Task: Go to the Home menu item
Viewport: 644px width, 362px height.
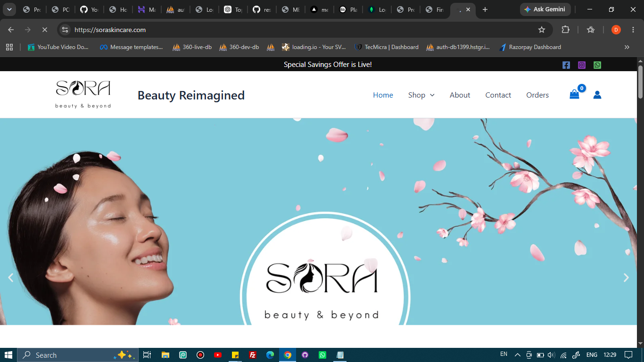Action: point(383,95)
